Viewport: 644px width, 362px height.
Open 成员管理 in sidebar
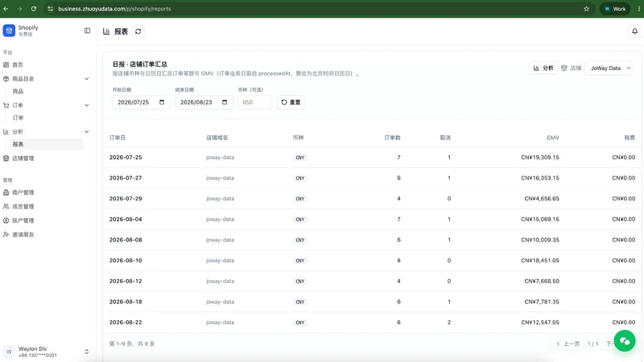(x=23, y=207)
